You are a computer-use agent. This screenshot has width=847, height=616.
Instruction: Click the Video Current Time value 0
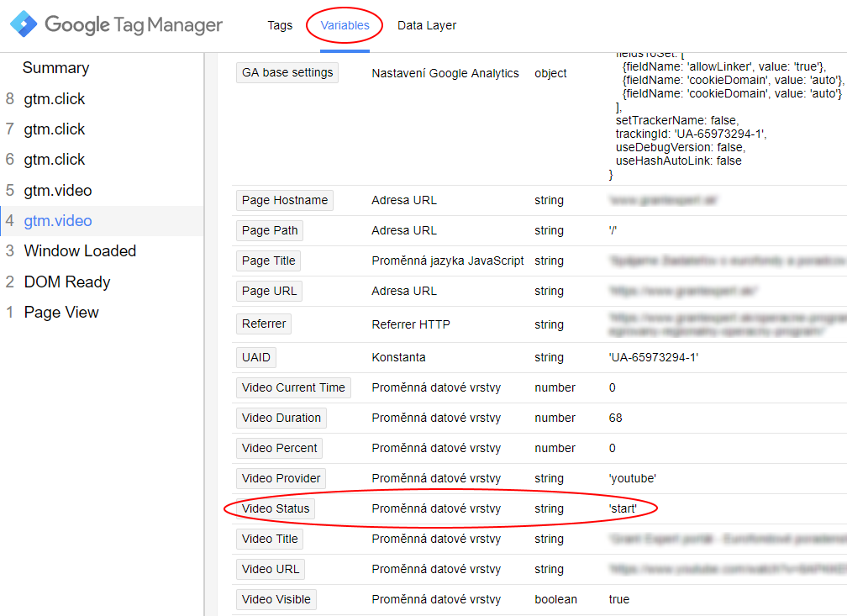point(612,387)
